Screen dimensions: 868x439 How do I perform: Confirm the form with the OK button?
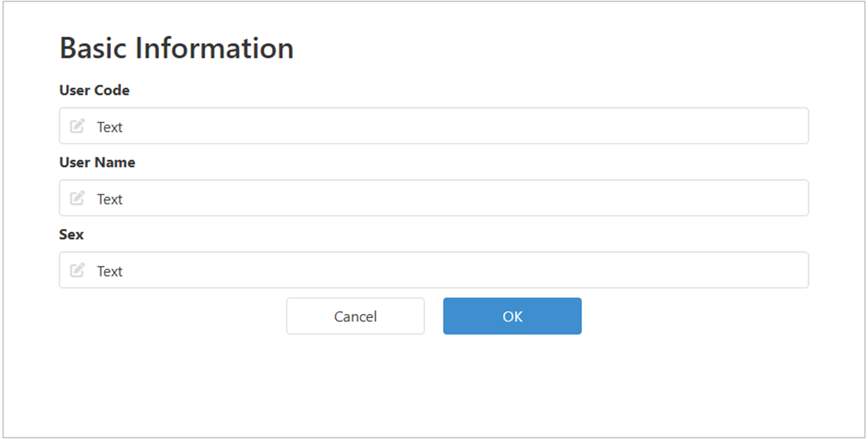point(512,316)
